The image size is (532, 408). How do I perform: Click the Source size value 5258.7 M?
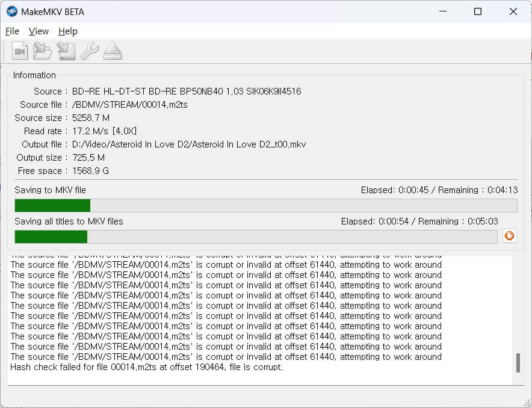(91, 118)
